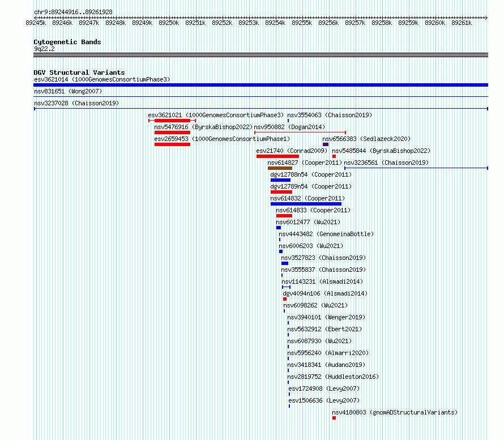
Task: Click red bar under esv2659453
Action: (172, 144)
